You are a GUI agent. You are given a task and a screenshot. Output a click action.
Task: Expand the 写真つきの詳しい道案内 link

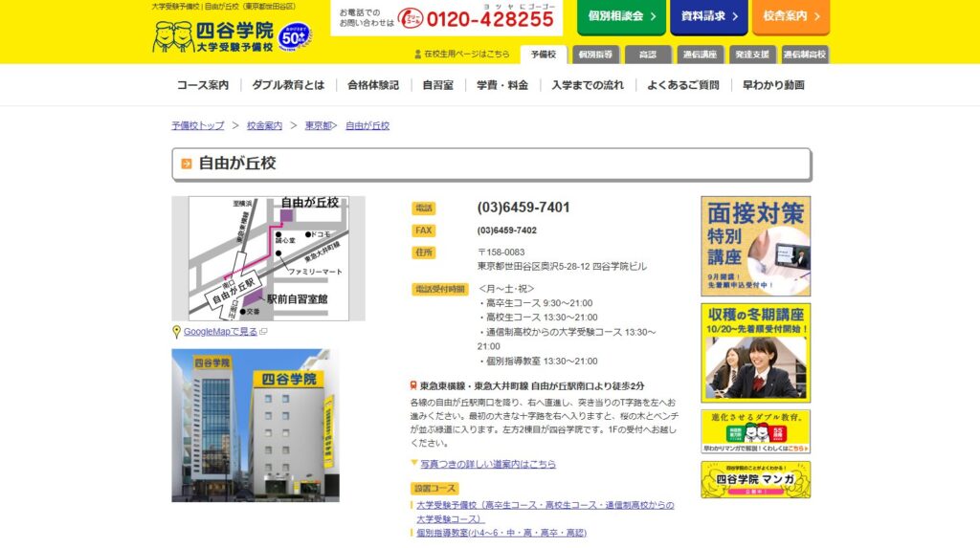[487, 464]
